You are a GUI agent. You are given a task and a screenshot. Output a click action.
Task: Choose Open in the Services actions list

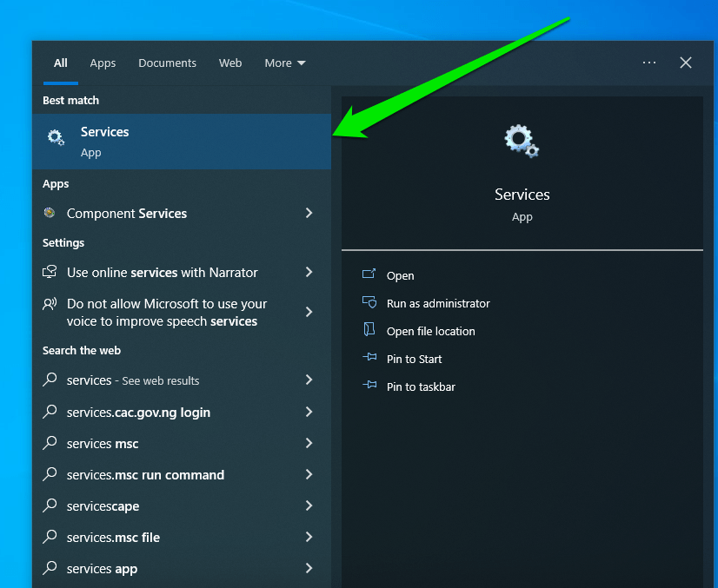point(400,275)
